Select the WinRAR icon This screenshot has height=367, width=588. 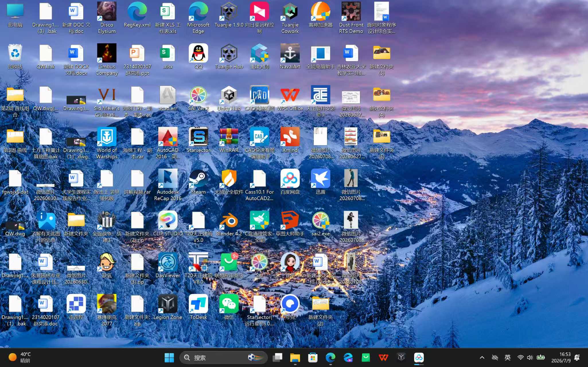coord(229,140)
